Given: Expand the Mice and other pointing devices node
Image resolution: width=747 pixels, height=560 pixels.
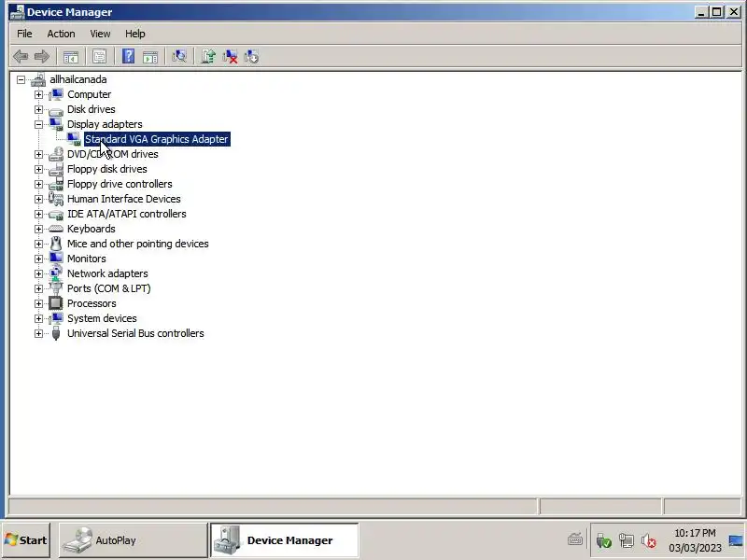Looking at the screenshot, I should pos(38,244).
